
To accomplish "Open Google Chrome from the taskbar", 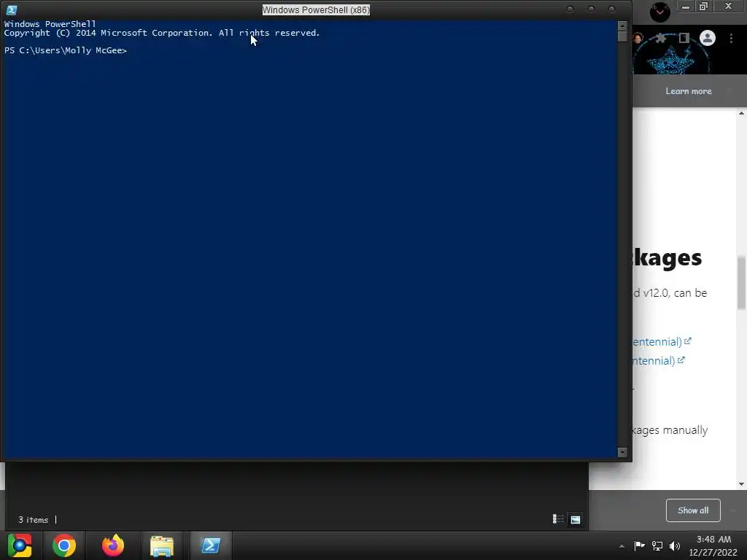I will (64, 545).
